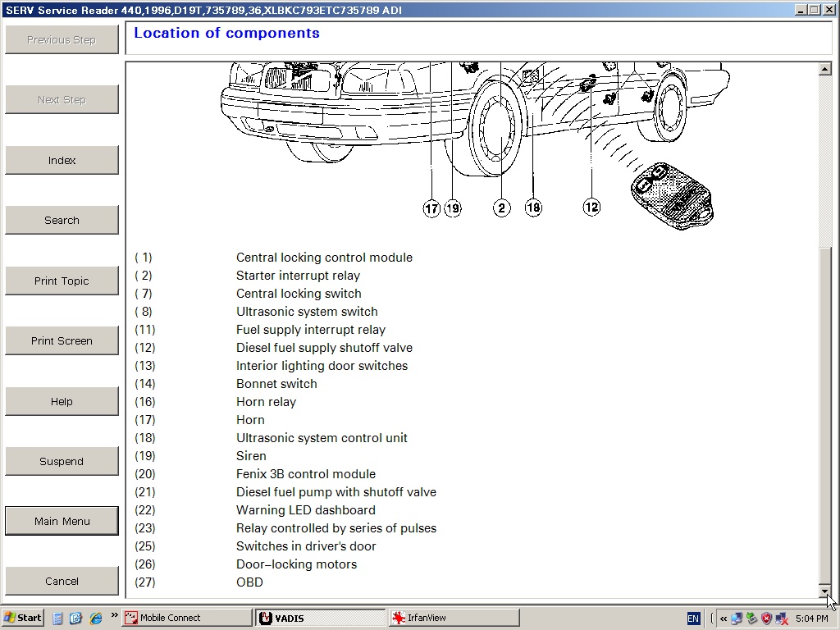The image size is (840, 630).
Task: Click 'Ultrasonic system control unit' entry
Action: (322, 438)
